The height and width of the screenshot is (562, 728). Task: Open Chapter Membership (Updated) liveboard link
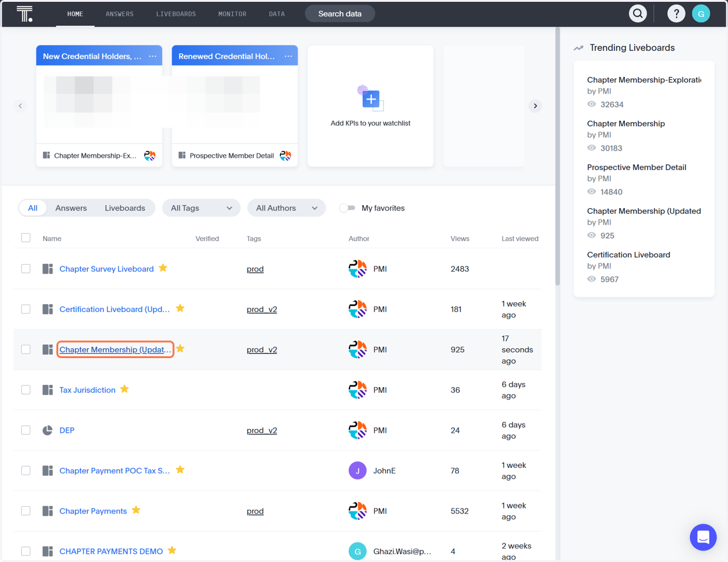coord(115,350)
